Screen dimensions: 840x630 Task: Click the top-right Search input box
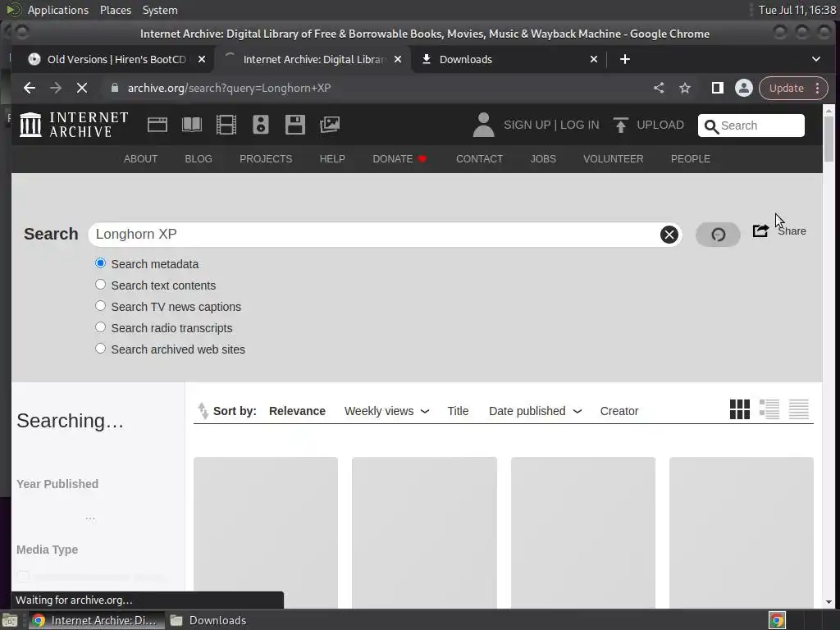tap(751, 126)
